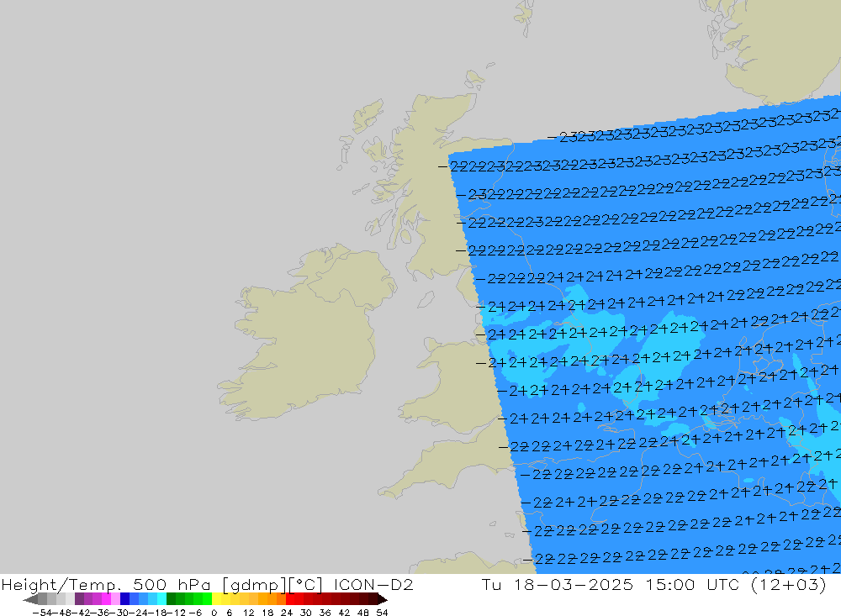Click the 'Height/Temp. 500 hPa' chart title
Image resolution: width=841 pixels, height=616 pixels.
coord(106,584)
